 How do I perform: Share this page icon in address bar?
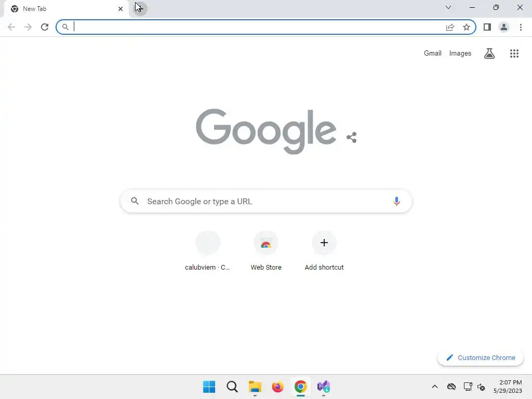click(450, 27)
